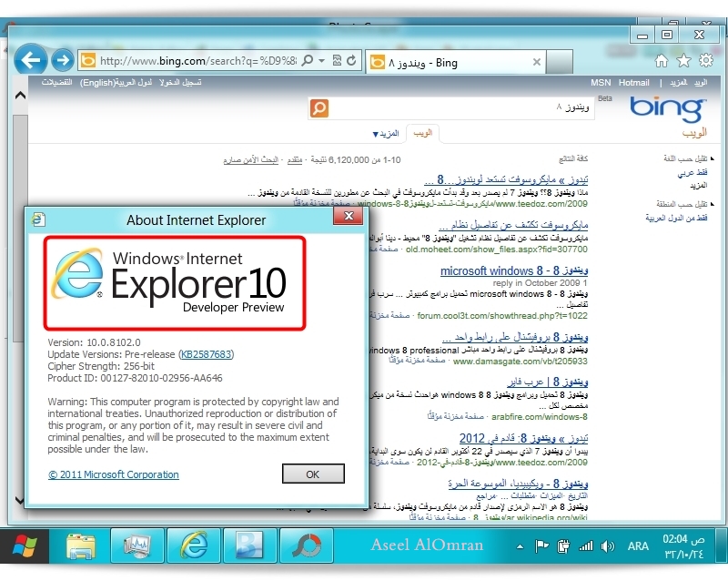728x581 pixels.
Task: Open the blue B app on taskbar
Action: [250, 545]
